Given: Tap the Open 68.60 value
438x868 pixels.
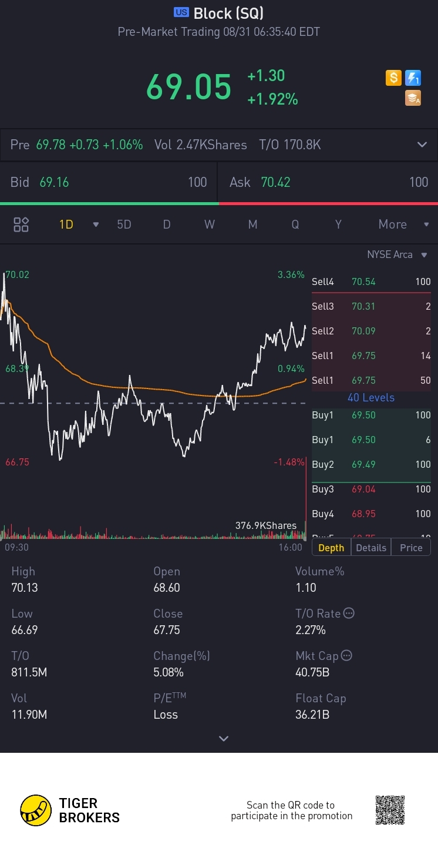Looking at the screenshot, I should 167,588.
